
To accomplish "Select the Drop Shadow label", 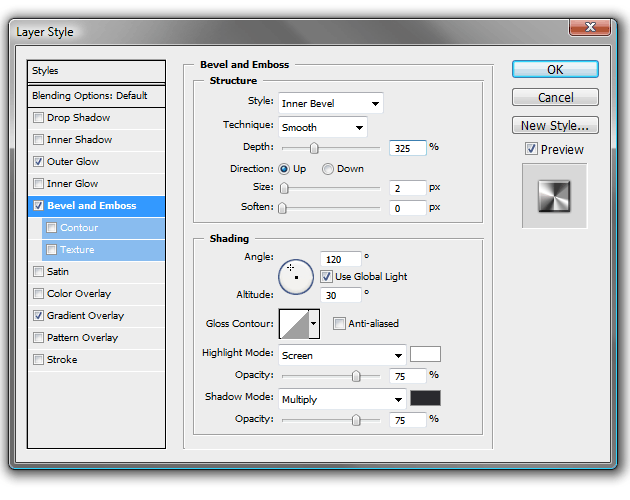I will click(x=78, y=118).
